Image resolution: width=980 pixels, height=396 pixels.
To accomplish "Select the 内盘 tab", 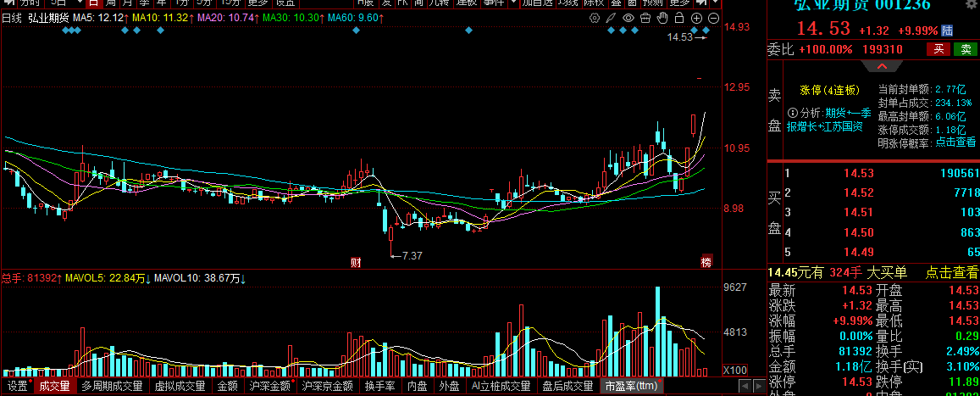I will click(418, 386).
